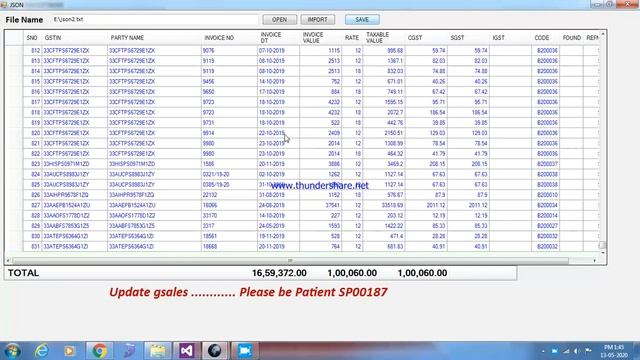Select invoice number cell 9076
Screen dimensions: 640x360
click(x=229, y=51)
